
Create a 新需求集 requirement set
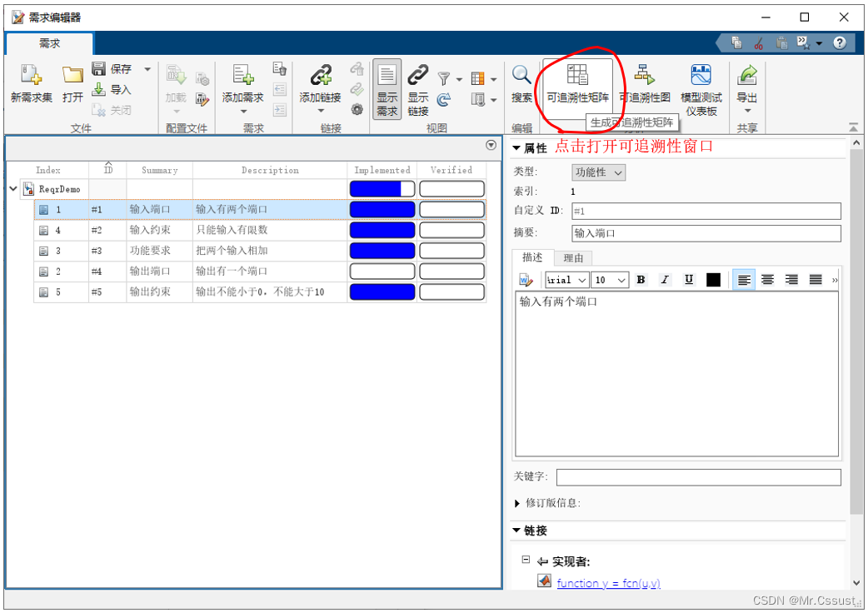coord(31,76)
